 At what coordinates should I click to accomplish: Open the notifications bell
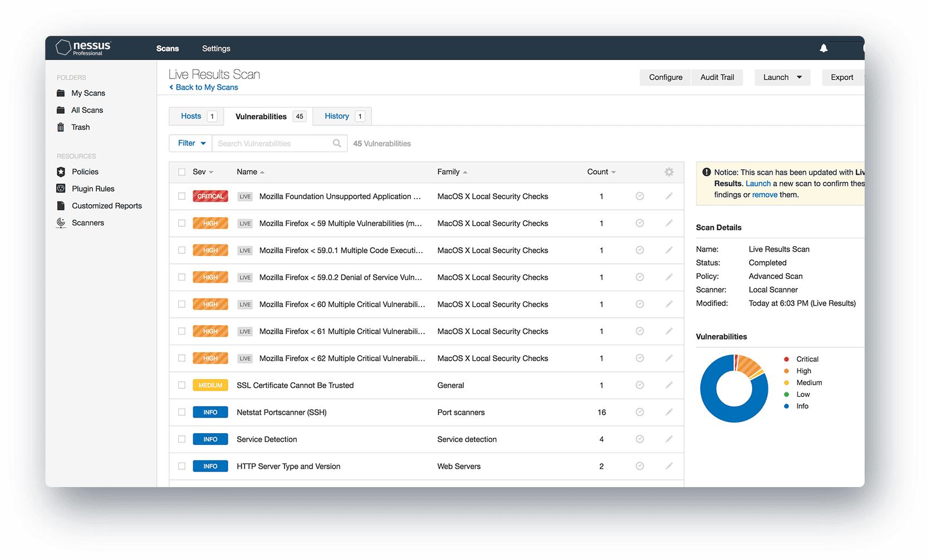[823, 48]
